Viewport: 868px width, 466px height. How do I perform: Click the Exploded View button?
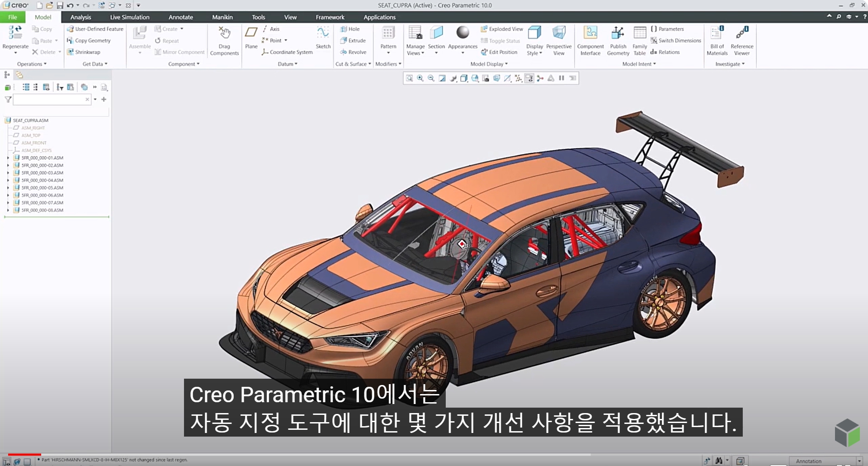coord(502,29)
